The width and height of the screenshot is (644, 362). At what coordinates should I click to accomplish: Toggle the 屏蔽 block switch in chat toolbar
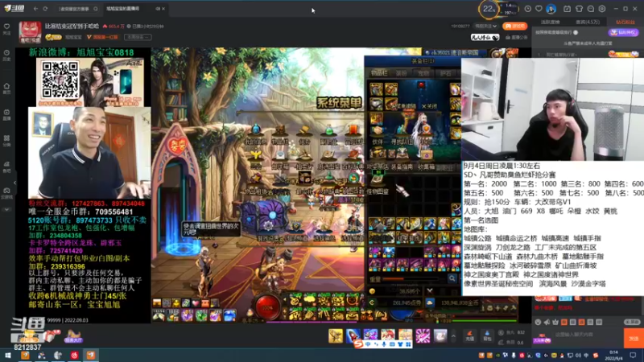(632, 323)
